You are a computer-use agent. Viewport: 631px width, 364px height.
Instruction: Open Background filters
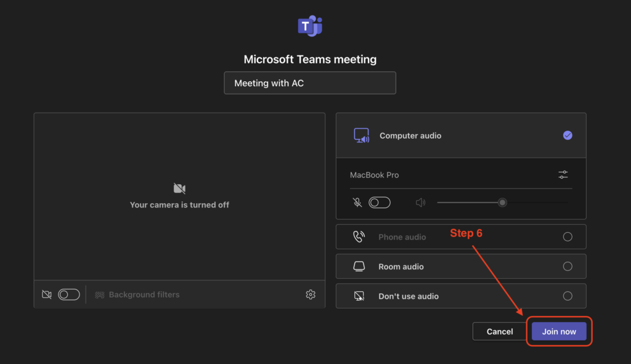pyautogui.click(x=137, y=295)
